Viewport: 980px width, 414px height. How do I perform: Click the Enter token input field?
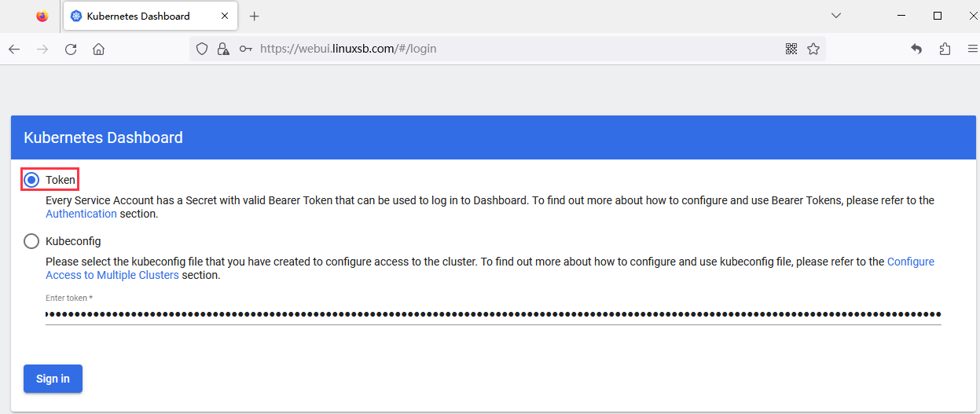tap(493, 314)
